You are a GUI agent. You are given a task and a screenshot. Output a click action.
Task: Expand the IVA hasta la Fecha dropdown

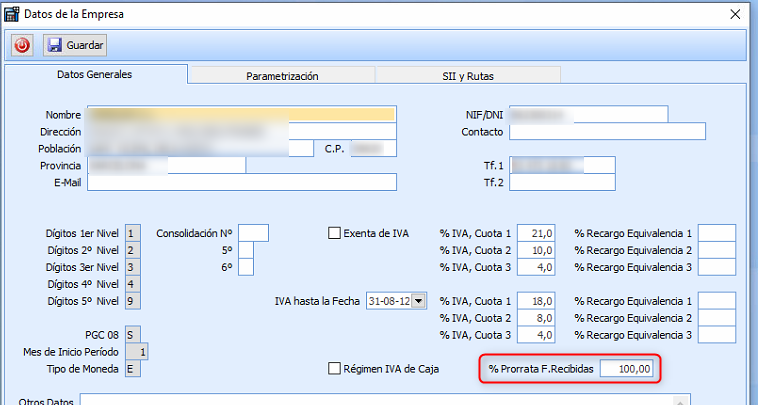point(419,301)
